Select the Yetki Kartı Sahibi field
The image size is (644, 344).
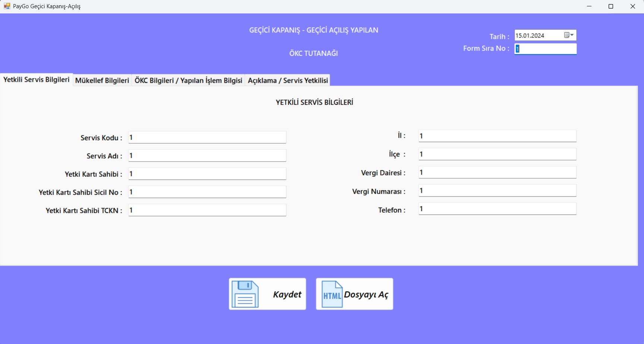coord(207,174)
